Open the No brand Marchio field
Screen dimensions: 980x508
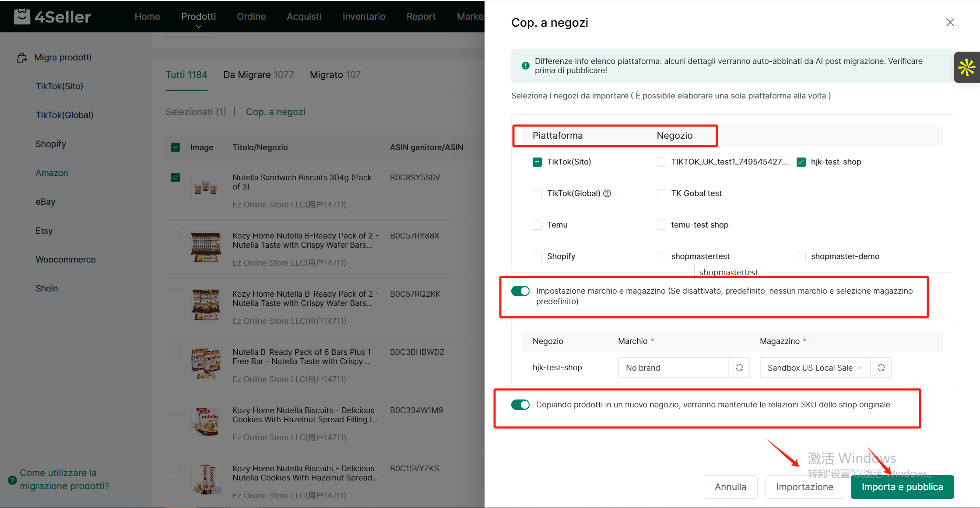point(673,368)
